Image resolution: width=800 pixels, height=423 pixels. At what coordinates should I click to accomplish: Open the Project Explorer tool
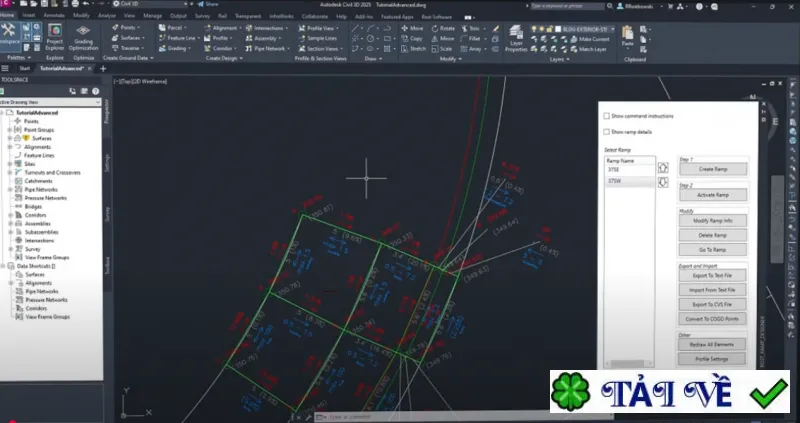click(55, 37)
